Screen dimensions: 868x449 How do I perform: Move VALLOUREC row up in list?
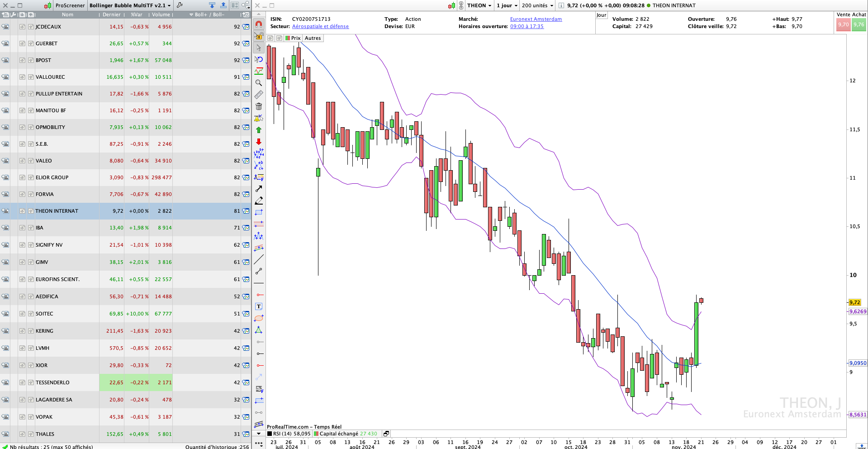(x=30, y=77)
